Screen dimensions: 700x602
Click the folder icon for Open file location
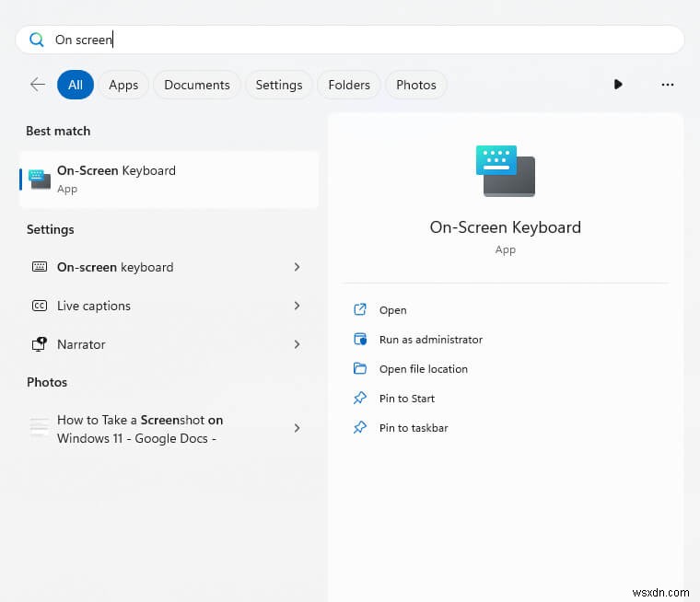point(360,368)
